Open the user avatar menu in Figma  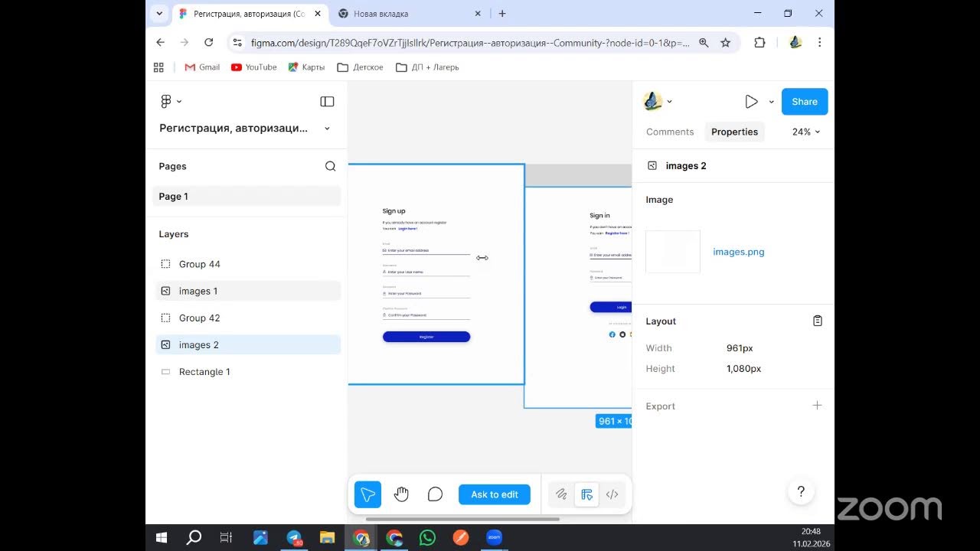pyautogui.click(x=657, y=101)
